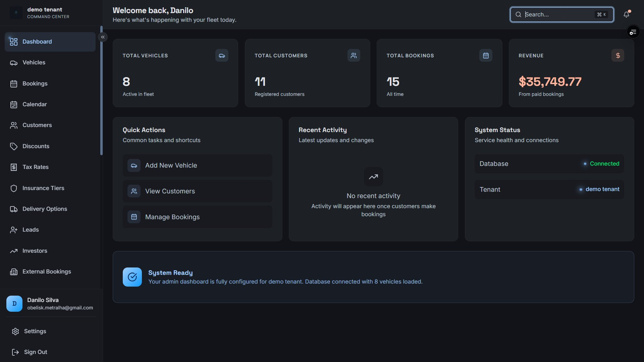Screen dimensions: 644x362
Task: Click the calendar icon on Total Bookings card
Action: pyautogui.click(x=486, y=56)
